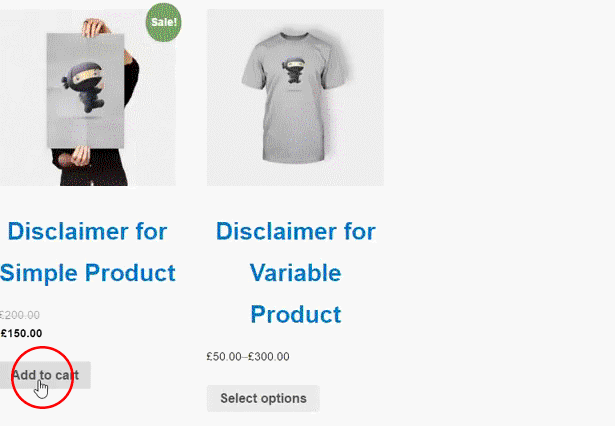Open the Disclaimer for Simple Product poster image
The image size is (615, 426).
point(88,97)
